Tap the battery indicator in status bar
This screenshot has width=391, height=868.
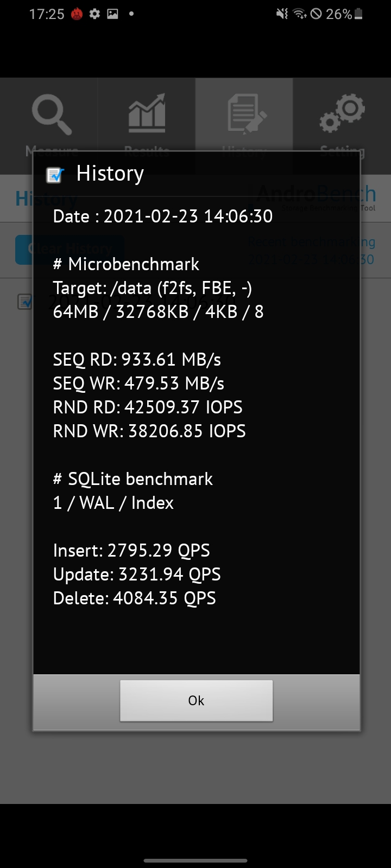[358, 15]
